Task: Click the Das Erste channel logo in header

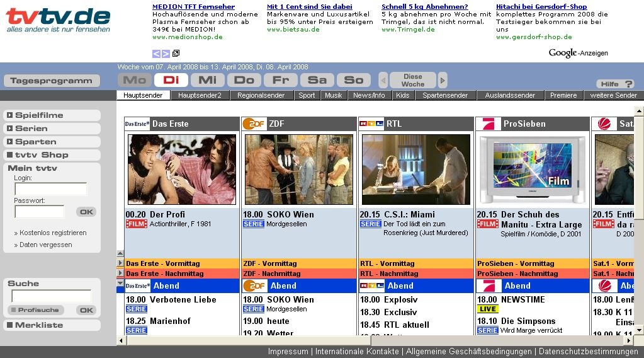Action: pos(137,124)
